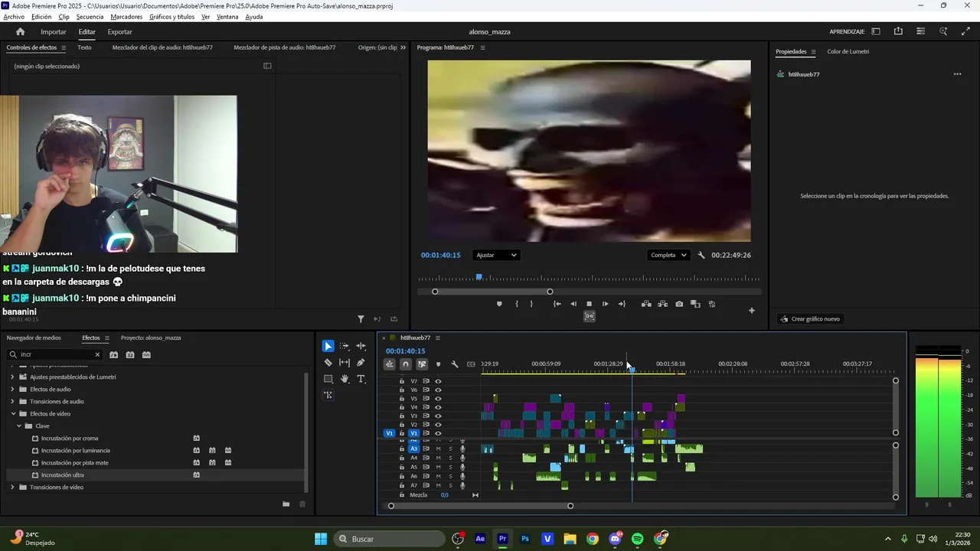980x551 pixels.
Task: Select the Rectangle tool
Action: (328, 379)
